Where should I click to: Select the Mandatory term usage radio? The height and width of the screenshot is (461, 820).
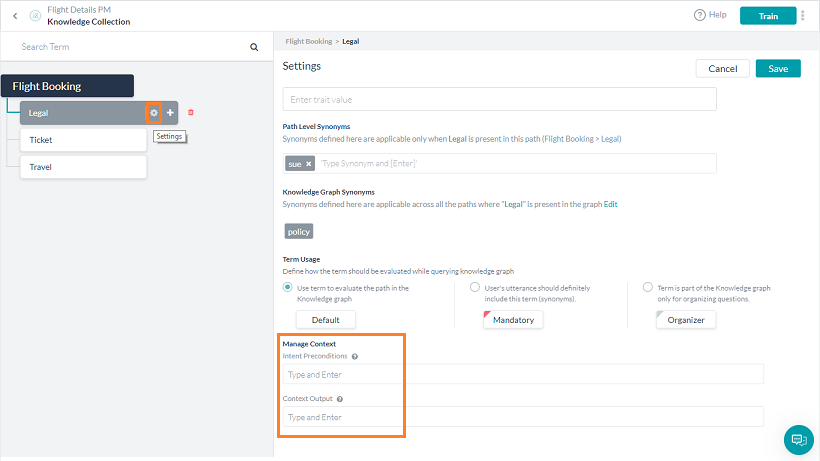point(474,287)
